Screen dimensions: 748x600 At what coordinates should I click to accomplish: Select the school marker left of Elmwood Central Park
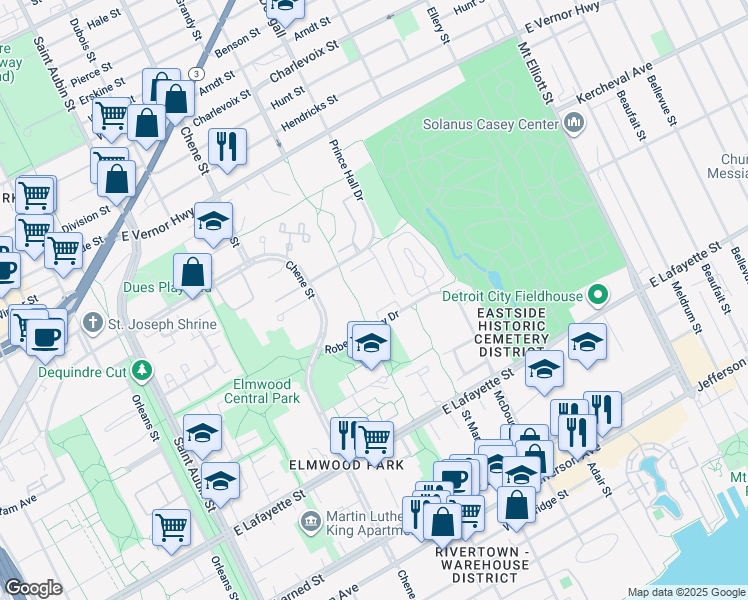[x=202, y=434]
